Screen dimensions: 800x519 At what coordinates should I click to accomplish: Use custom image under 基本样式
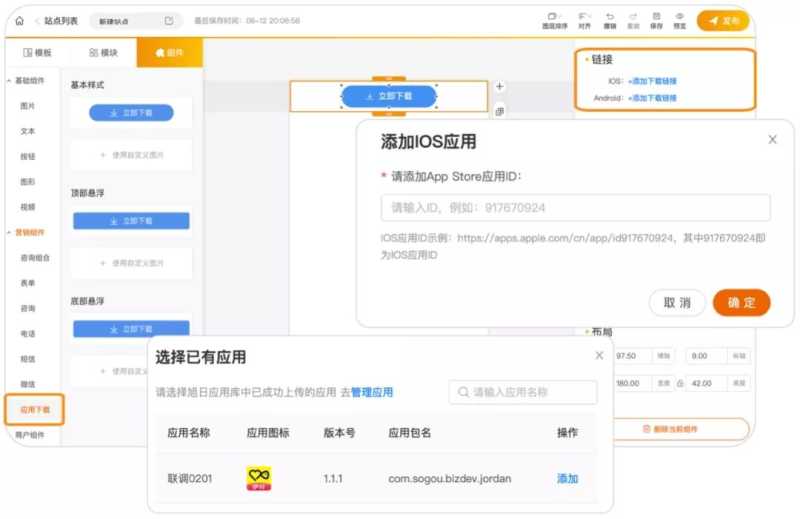click(x=132, y=155)
